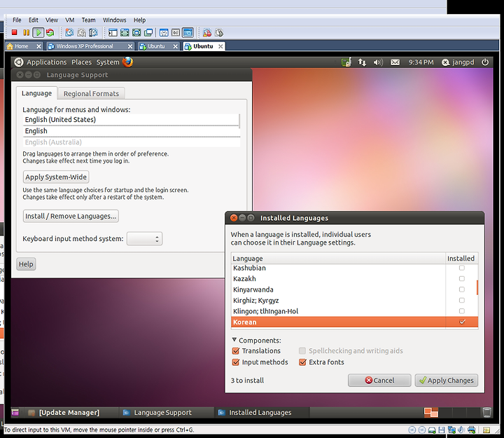
Task: Click the Unity mode toolbar icon
Action: 148,32
